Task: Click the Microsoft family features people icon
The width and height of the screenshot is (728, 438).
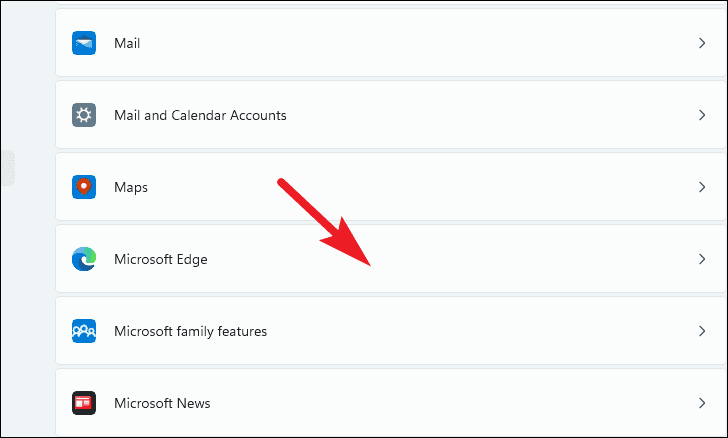Action: [84, 331]
